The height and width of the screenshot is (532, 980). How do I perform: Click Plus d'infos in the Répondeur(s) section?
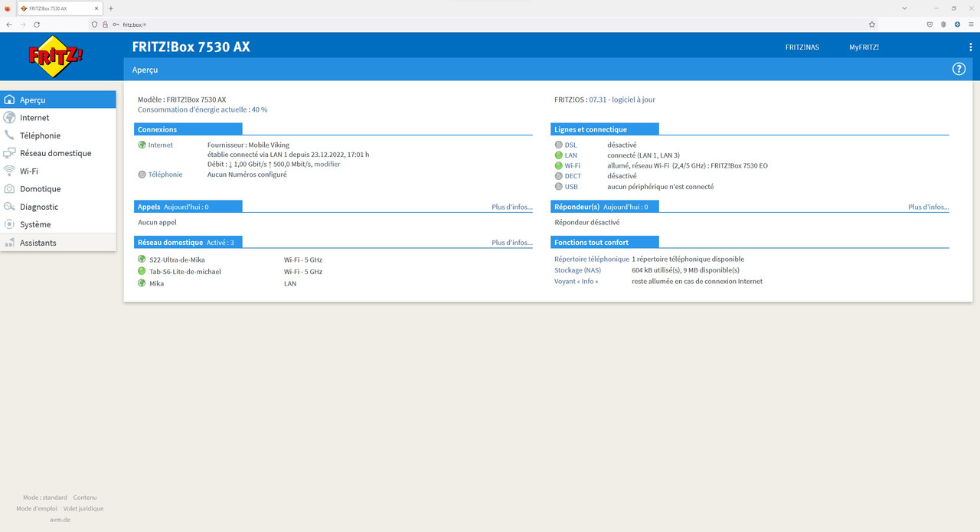point(929,207)
